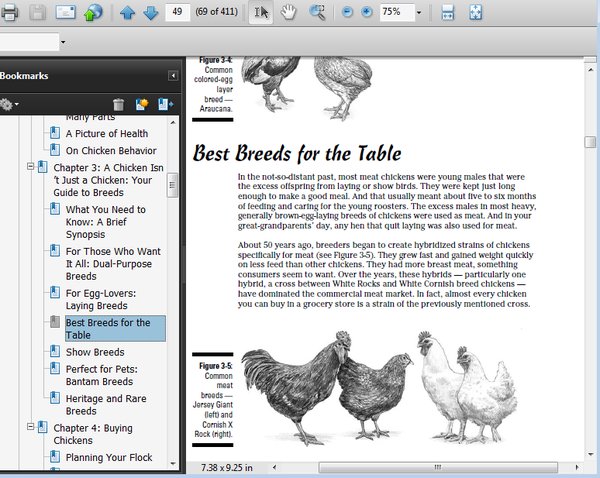Click the Jersey Giant chicken illustration
This screenshot has width=600, height=478.
pyautogui.click(x=326, y=387)
